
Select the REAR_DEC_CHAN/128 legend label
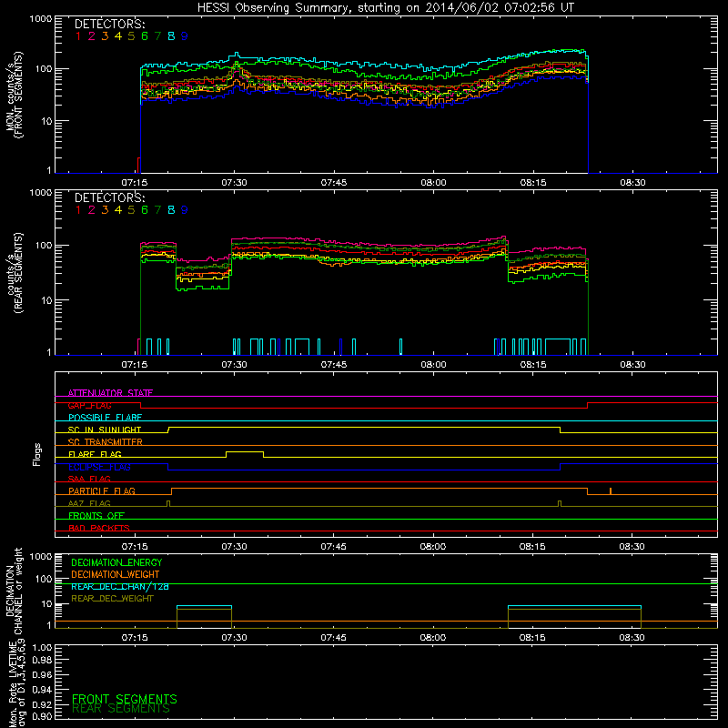tap(120, 587)
